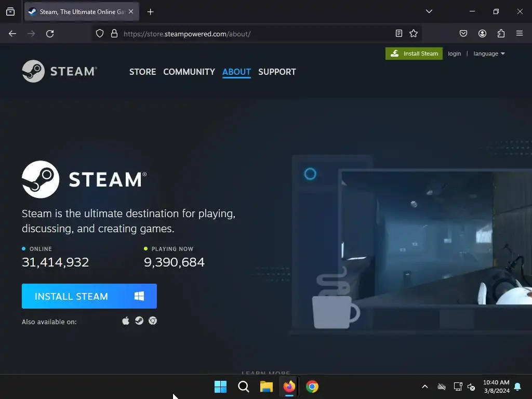The width and height of the screenshot is (532, 399).
Task: Click the large Steam hero logo
Action: click(x=84, y=179)
